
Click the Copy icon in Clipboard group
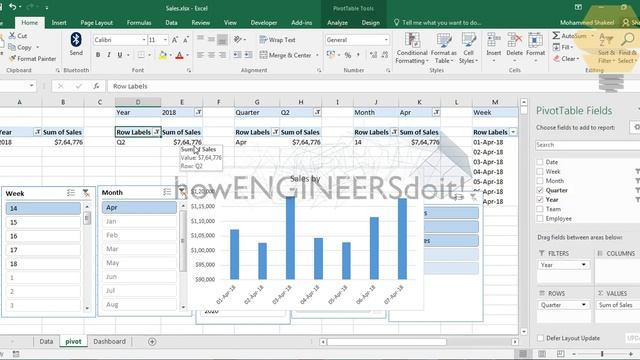pyautogui.click(x=12, y=47)
